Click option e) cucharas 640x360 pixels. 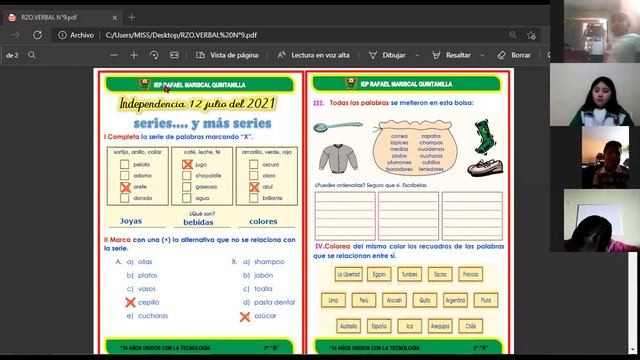click(x=147, y=316)
